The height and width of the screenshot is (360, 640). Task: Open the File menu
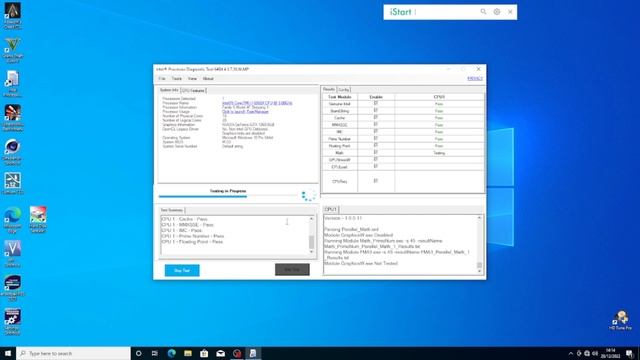(162, 78)
